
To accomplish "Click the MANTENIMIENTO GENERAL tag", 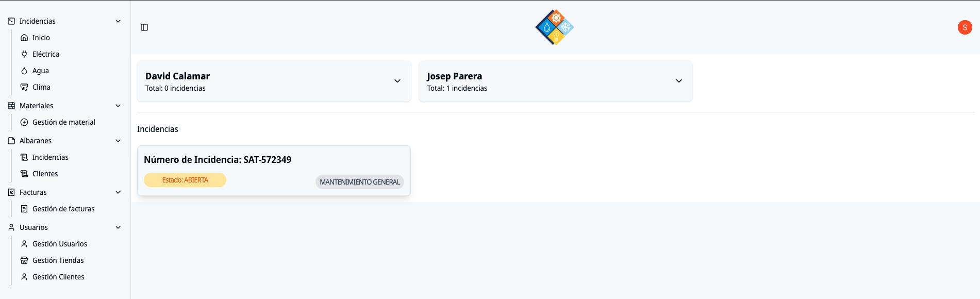I will pyautogui.click(x=359, y=182).
